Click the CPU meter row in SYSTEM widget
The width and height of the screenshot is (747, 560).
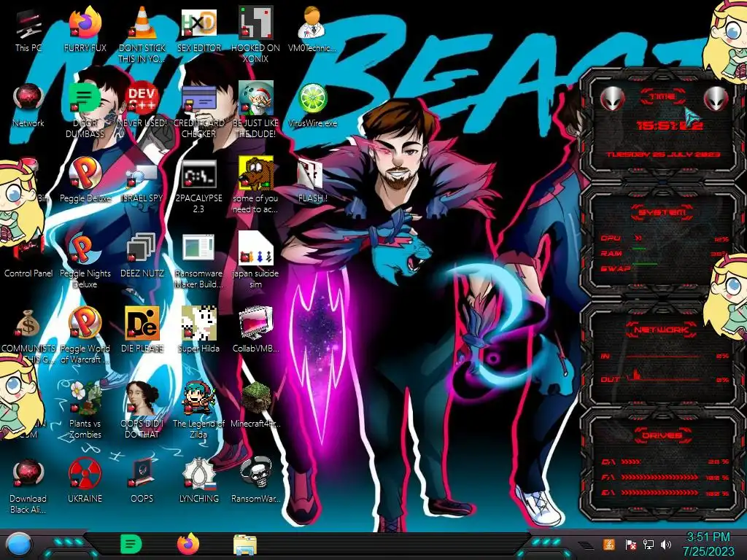[x=665, y=238]
